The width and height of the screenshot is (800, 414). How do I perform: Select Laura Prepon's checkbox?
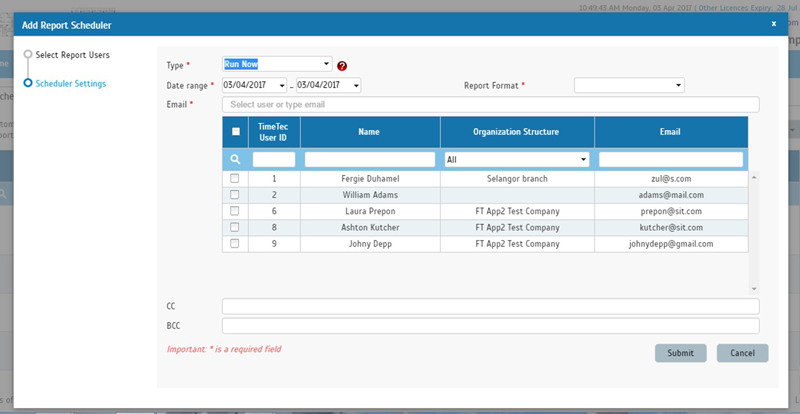click(235, 211)
